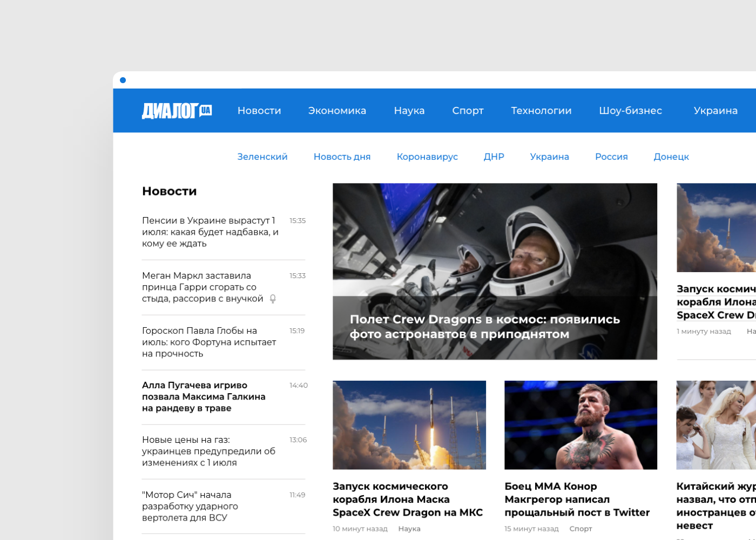
Task: Open the Мотор Сич ударного вертолета story
Action: pyautogui.click(x=190, y=507)
